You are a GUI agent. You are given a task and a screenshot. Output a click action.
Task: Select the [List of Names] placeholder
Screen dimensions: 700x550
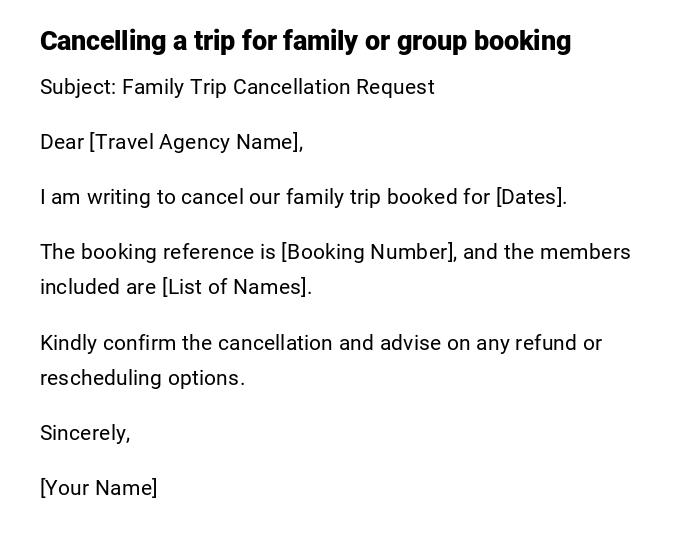236,287
